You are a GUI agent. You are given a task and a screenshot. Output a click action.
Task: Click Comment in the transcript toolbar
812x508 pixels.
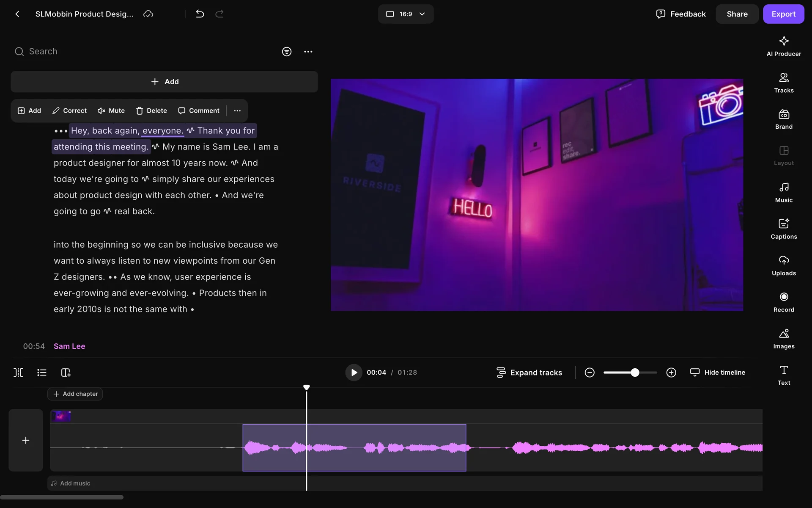click(199, 110)
